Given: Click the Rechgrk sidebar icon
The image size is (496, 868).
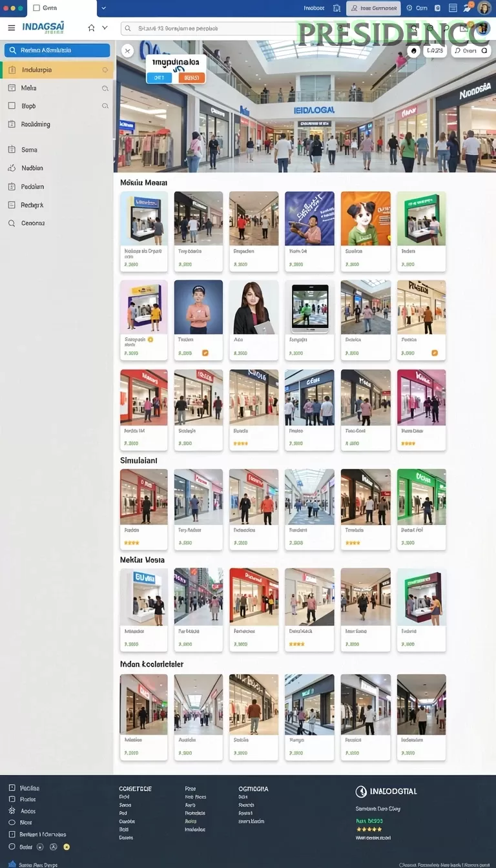Looking at the screenshot, I should click(11, 205).
